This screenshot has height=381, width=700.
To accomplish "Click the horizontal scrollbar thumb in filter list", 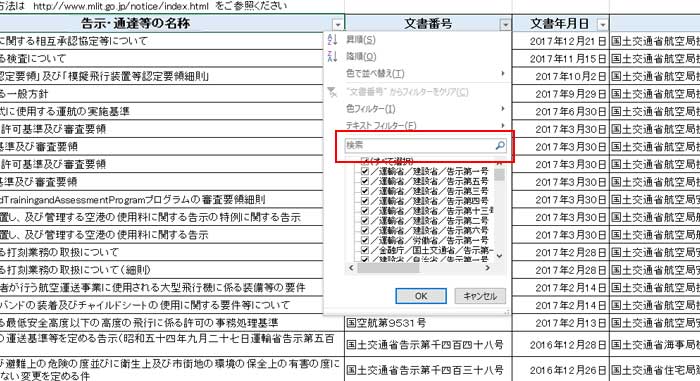I will point(388,268).
